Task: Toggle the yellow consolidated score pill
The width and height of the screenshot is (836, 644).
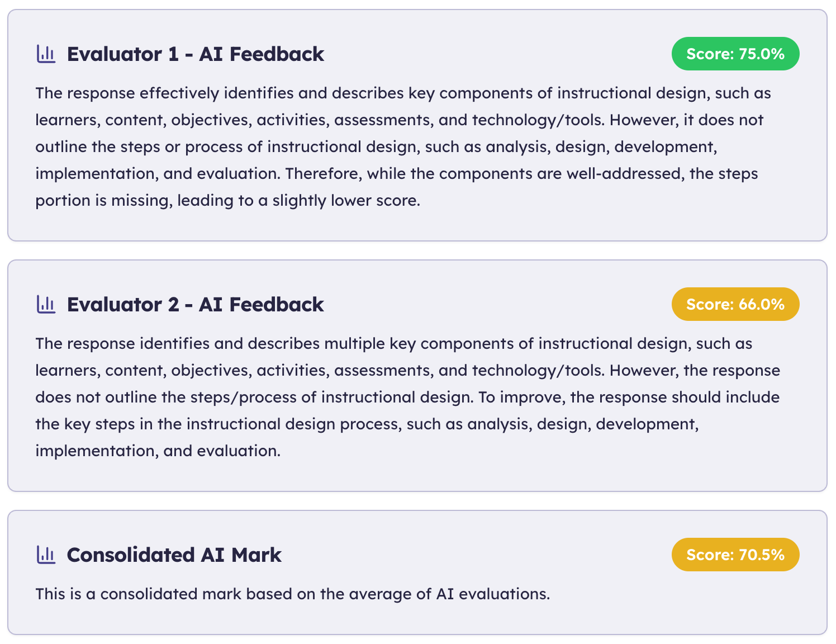Action: coord(735,555)
